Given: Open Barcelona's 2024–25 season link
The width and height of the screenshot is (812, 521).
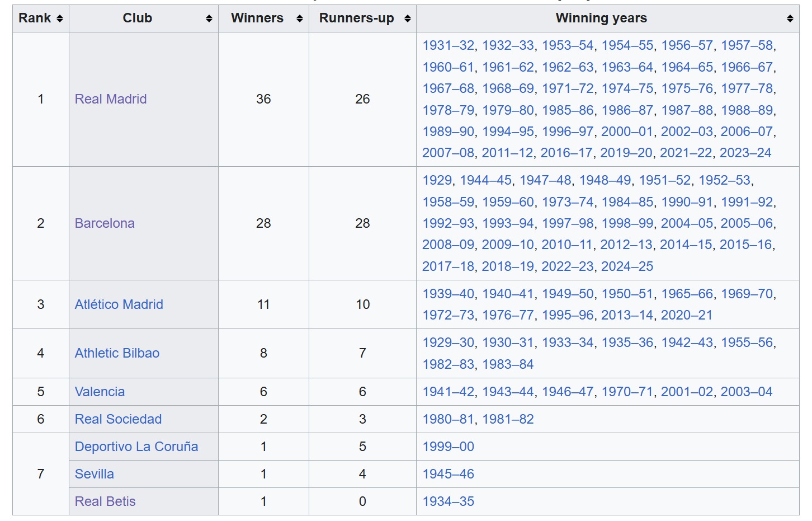Looking at the screenshot, I should (x=627, y=266).
